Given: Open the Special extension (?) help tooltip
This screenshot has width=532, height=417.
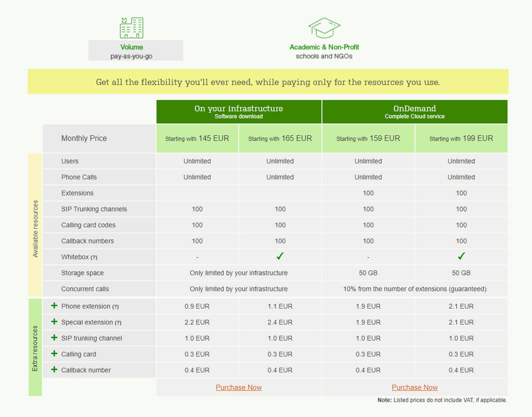Looking at the screenshot, I should tap(118, 322).
